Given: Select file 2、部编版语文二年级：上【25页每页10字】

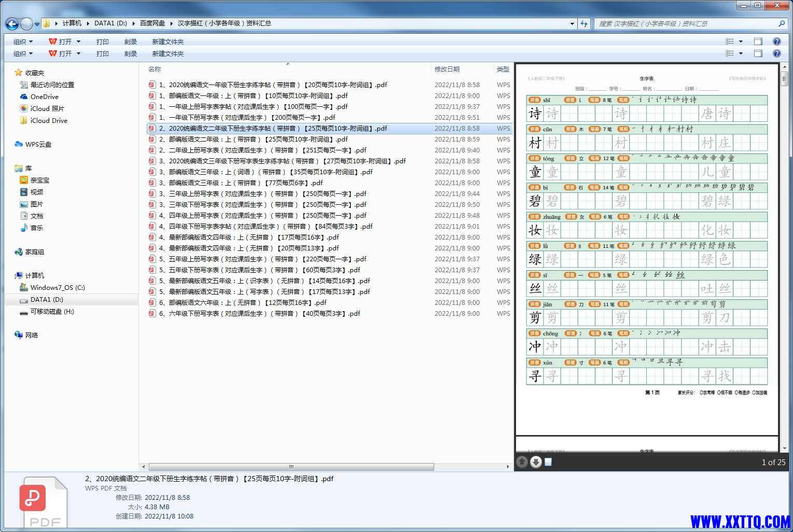Looking at the screenshot, I should pos(253,139).
